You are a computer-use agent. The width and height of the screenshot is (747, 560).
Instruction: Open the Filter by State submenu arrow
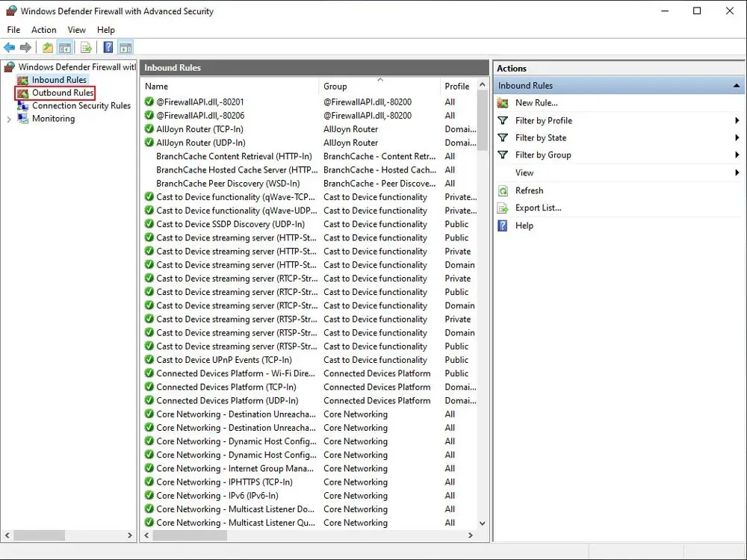[737, 137]
